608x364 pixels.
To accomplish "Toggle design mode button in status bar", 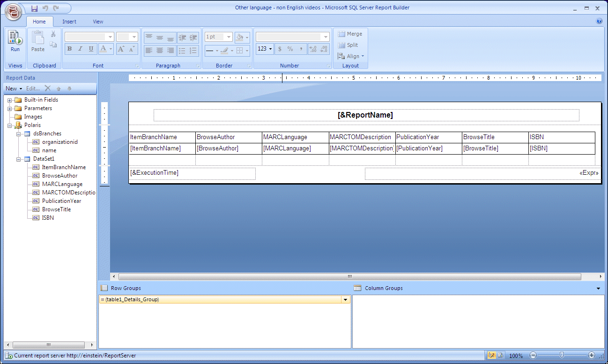I will tap(491, 356).
